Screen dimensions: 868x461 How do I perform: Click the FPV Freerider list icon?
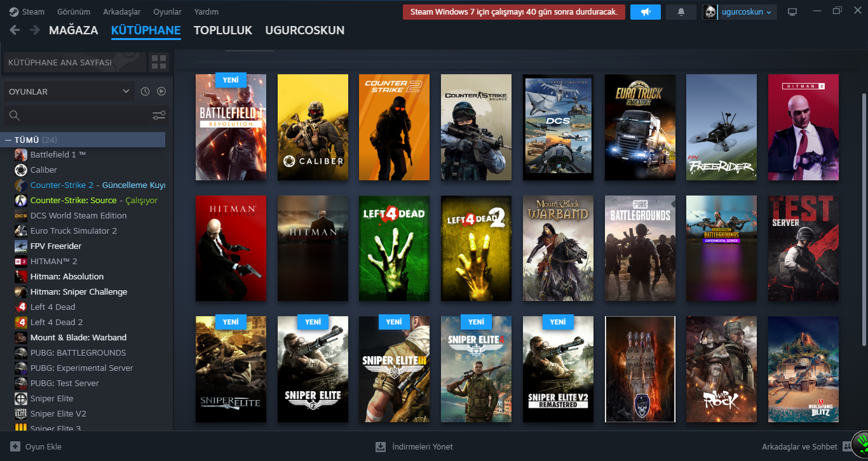click(20, 246)
